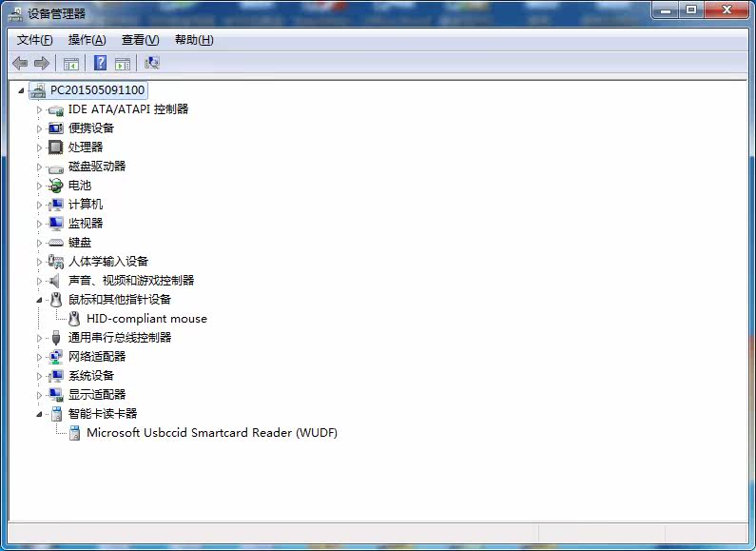Click the 监视器 monitor icon
The height and width of the screenshot is (551, 756).
pos(55,224)
